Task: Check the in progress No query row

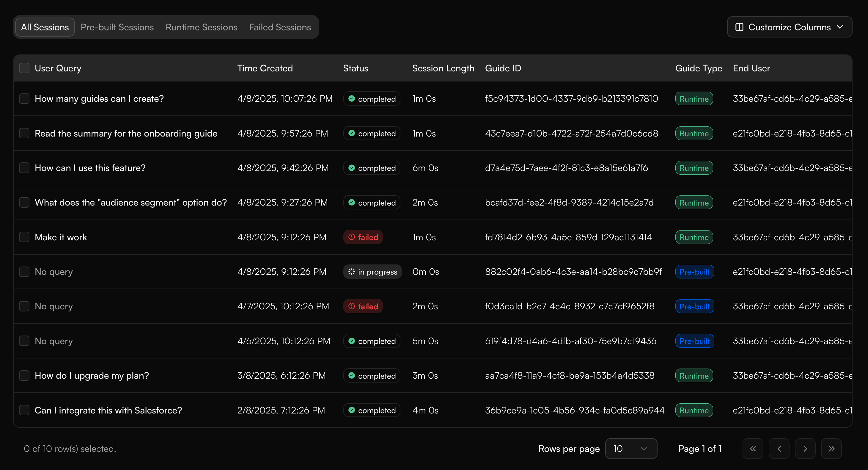Action: (24, 272)
